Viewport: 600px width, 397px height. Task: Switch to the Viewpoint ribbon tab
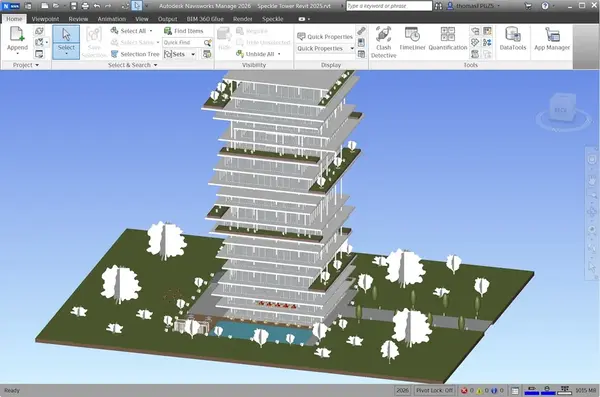click(45, 19)
